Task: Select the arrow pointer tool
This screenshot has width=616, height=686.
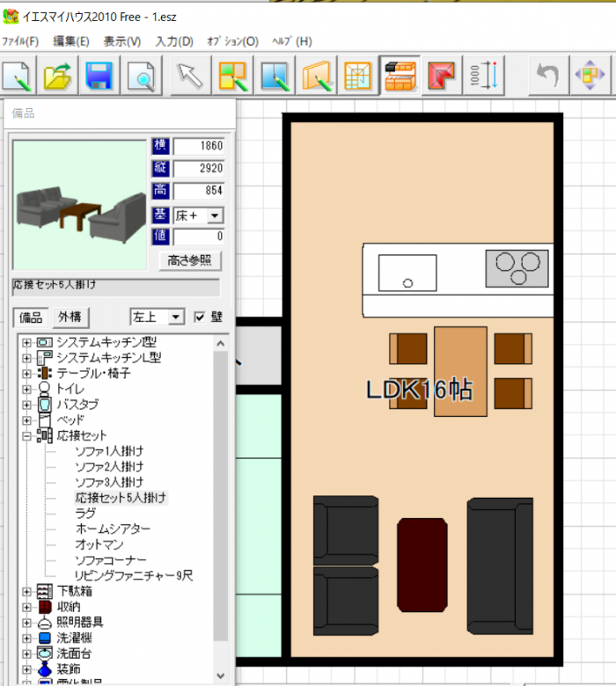Action: pos(189,76)
